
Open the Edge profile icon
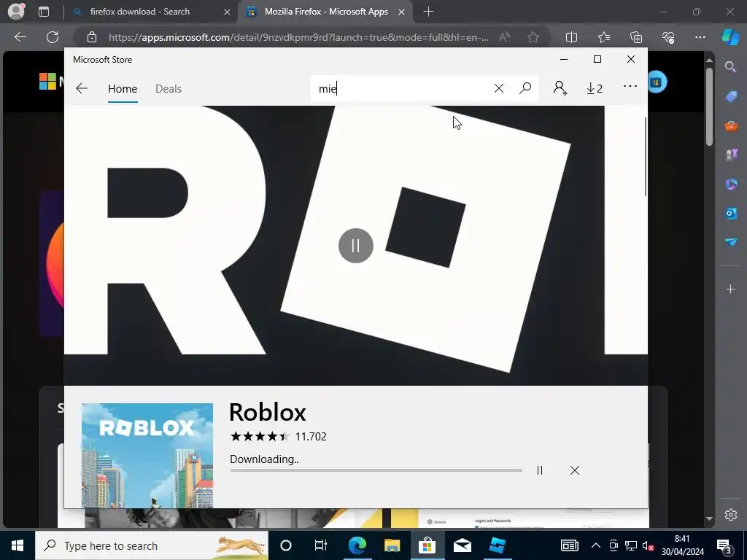click(16, 11)
